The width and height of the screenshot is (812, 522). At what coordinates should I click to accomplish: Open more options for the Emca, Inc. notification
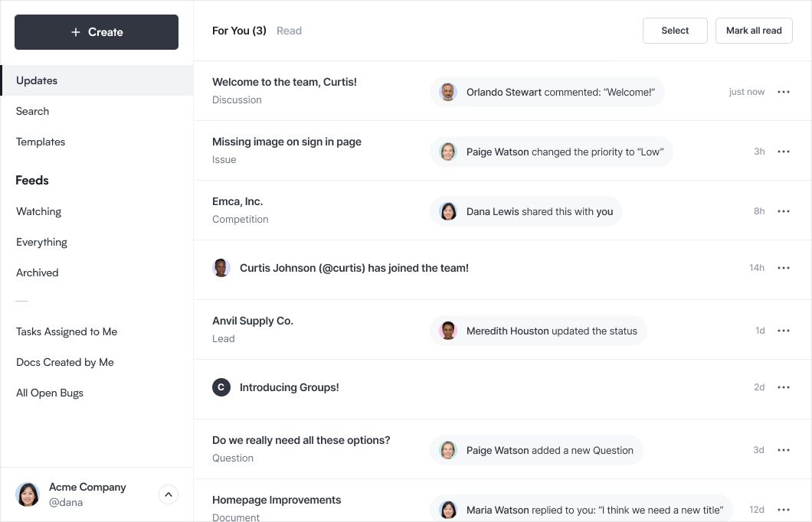pyautogui.click(x=783, y=210)
